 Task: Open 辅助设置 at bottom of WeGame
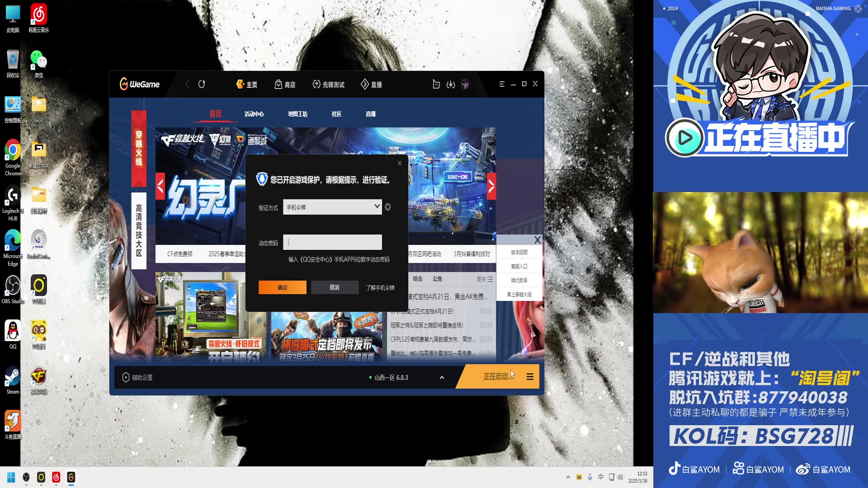coord(137,377)
